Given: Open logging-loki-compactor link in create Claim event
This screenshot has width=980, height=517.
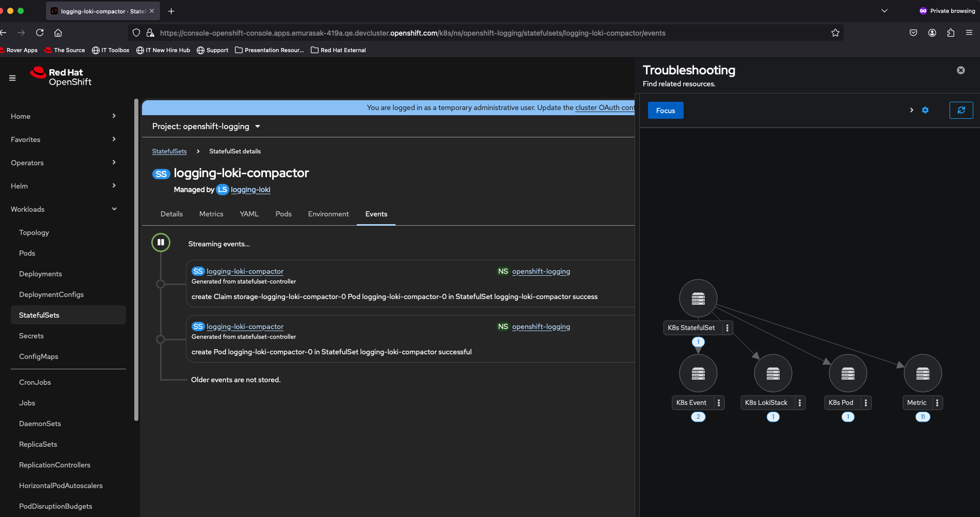Looking at the screenshot, I should [x=245, y=271].
